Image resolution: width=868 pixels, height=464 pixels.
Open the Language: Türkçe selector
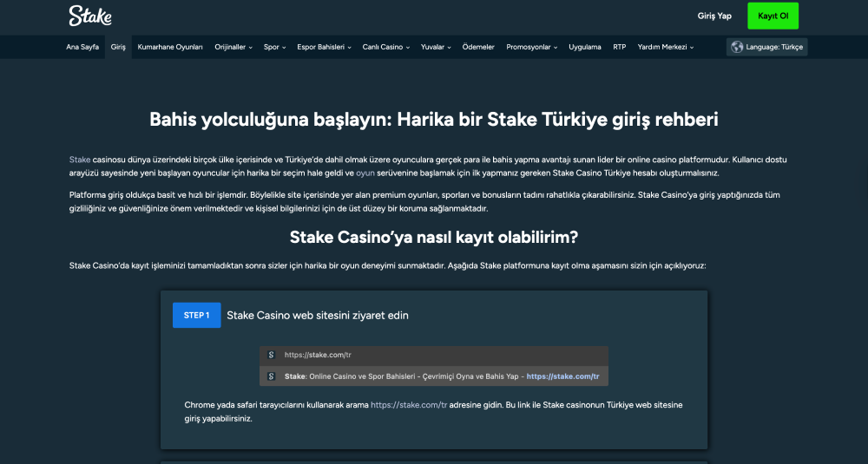click(x=766, y=47)
